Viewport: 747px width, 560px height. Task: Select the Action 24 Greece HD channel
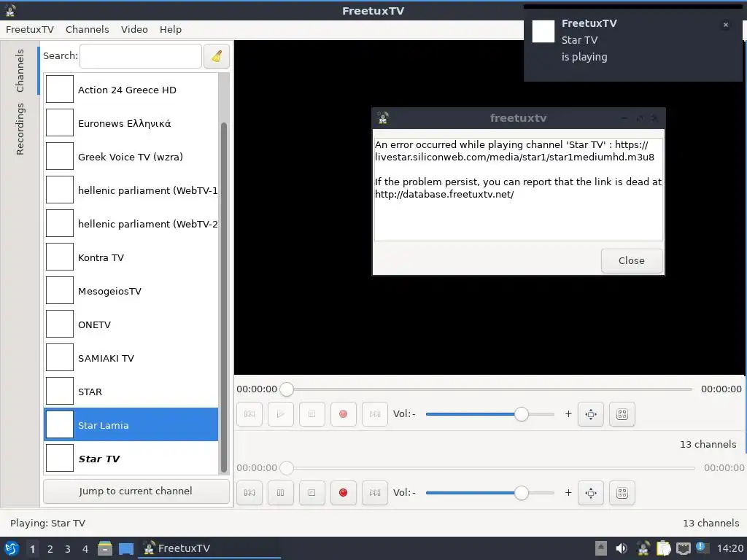pos(131,90)
